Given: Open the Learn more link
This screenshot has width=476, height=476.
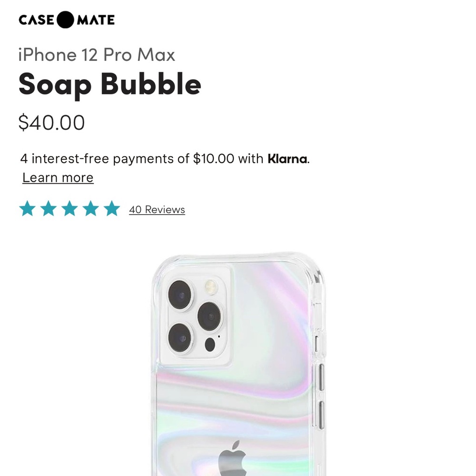Looking at the screenshot, I should click(56, 178).
